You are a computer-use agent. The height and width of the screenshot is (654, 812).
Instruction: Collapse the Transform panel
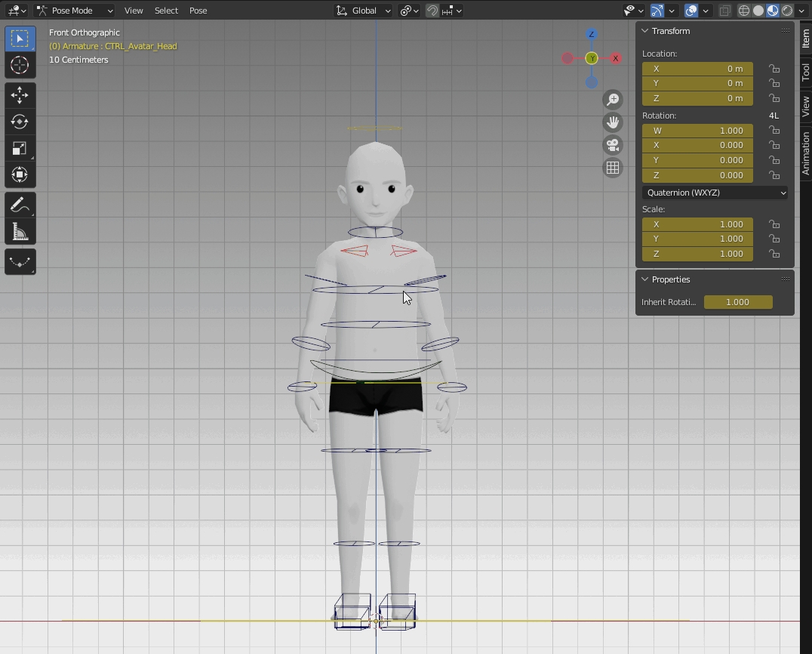pyautogui.click(x=645, y=31)
